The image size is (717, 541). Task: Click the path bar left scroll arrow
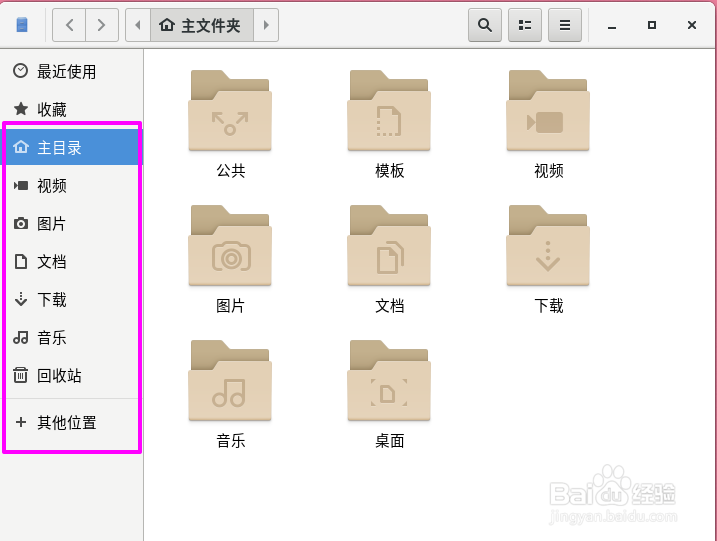click(138, 25)
